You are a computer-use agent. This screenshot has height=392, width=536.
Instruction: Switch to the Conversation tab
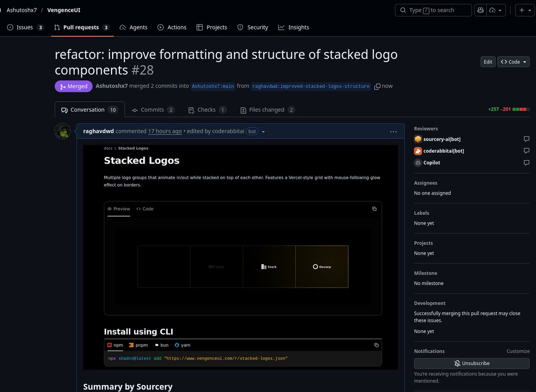pyautogui.click(x=89, y=110)
